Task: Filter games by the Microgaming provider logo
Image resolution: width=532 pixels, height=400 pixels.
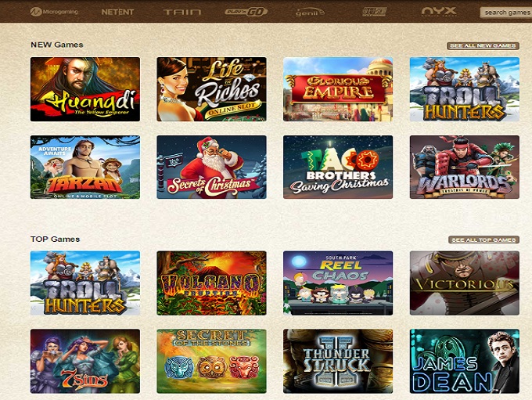Action: pyautogui.click(x=54, y=12)
